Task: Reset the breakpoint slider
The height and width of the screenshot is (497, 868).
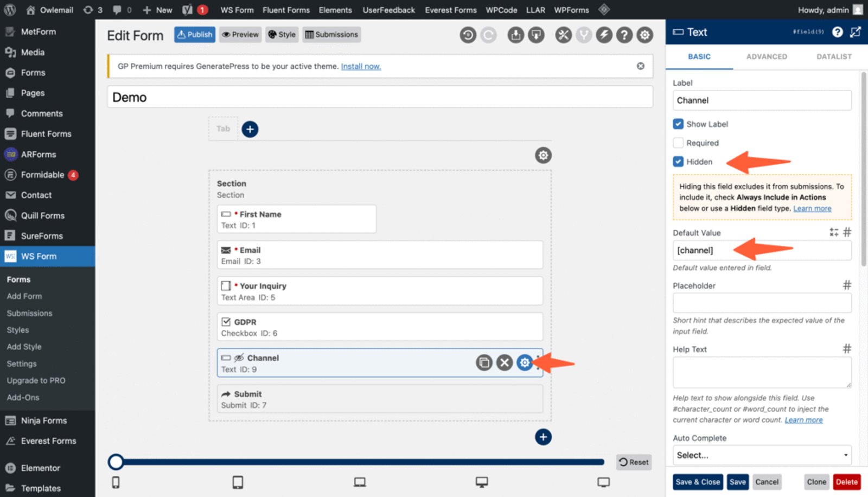Action: 634,462
